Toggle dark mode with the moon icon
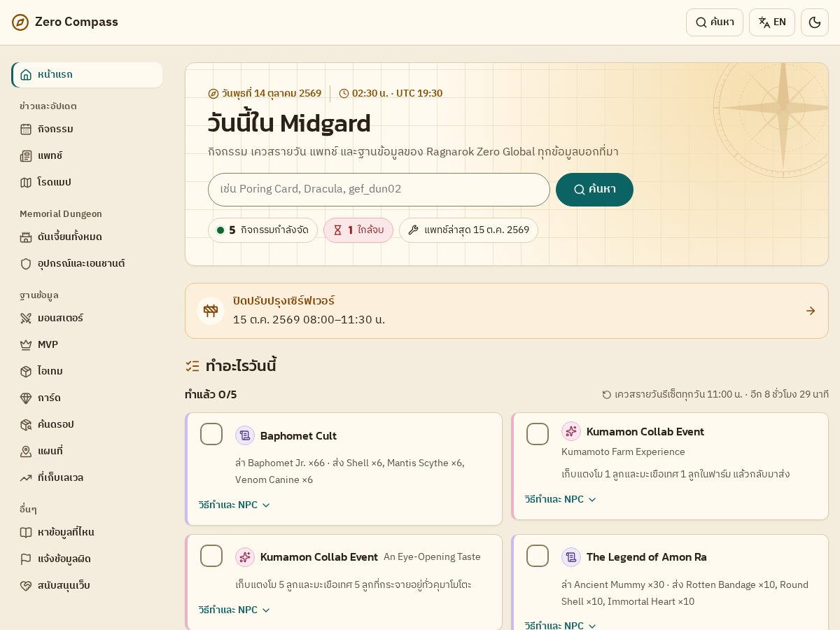Screen dimensions: 840x630 pyautogui.click(x=815, y=22)
